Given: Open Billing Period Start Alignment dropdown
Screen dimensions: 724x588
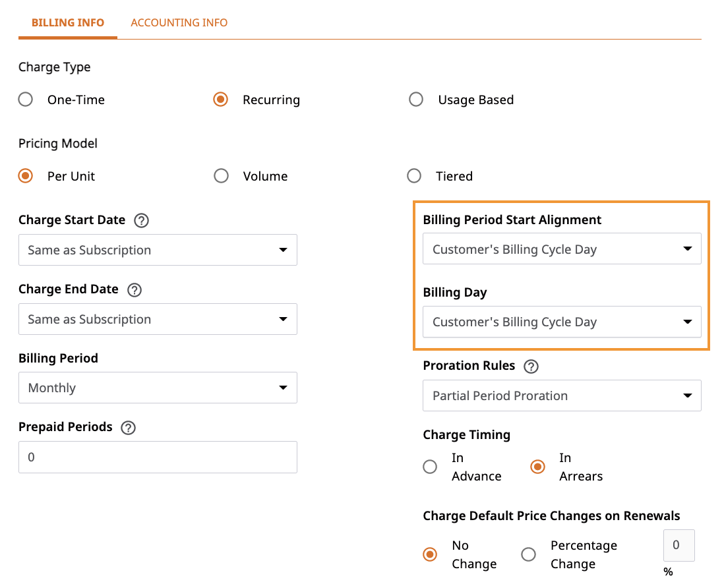Looking at the screenshot, I should coord(562,249).
